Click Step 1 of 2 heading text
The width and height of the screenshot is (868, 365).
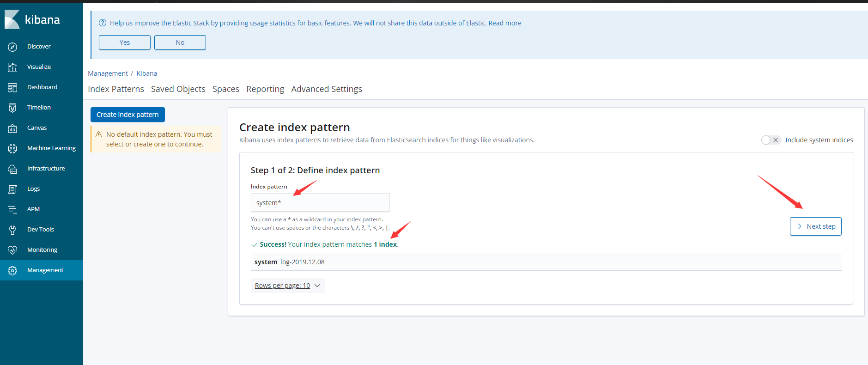[315, 170]
